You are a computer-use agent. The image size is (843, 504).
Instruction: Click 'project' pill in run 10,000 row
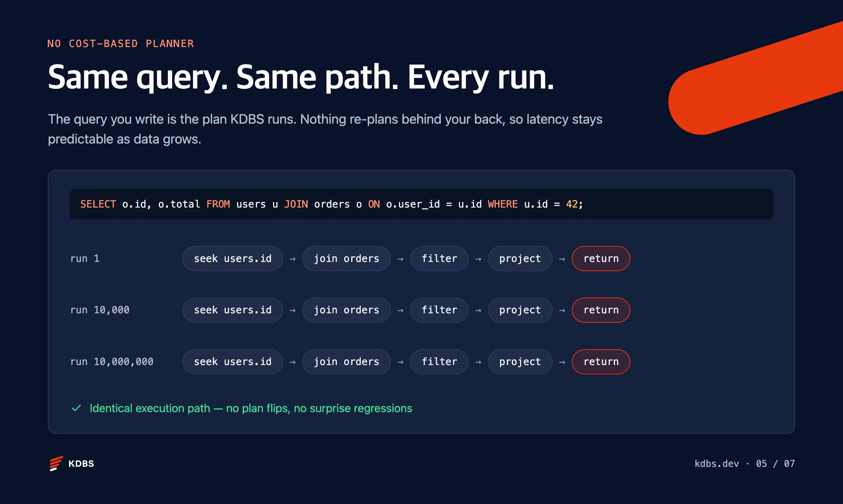[520, 310]
